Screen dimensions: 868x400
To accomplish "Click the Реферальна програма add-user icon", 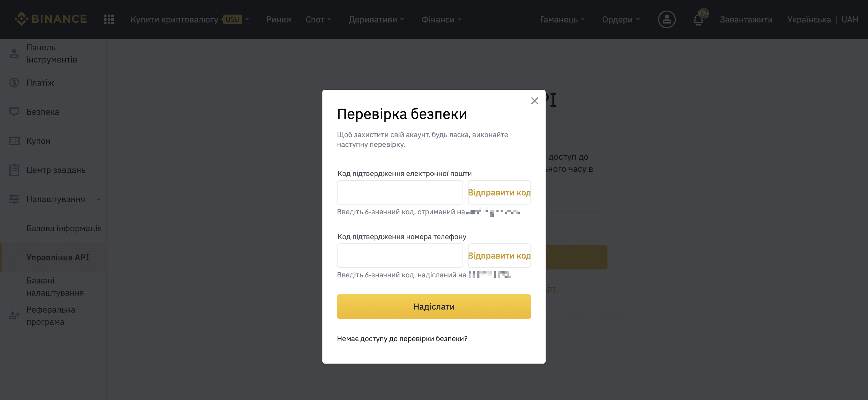I will [14, 315].
